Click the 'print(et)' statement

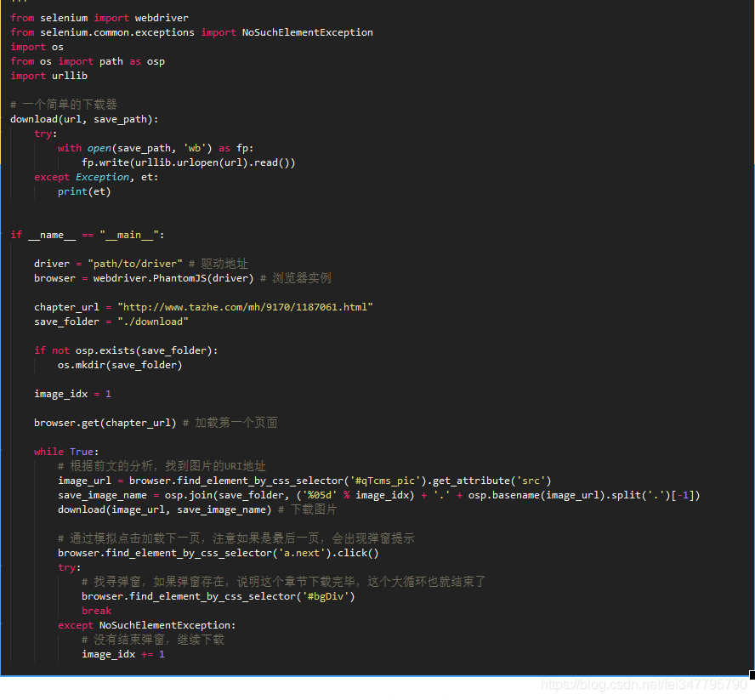click(x=84, y=191)
